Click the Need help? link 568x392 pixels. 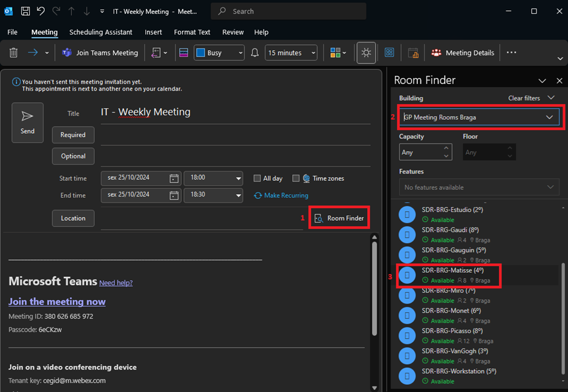[116, 283]
